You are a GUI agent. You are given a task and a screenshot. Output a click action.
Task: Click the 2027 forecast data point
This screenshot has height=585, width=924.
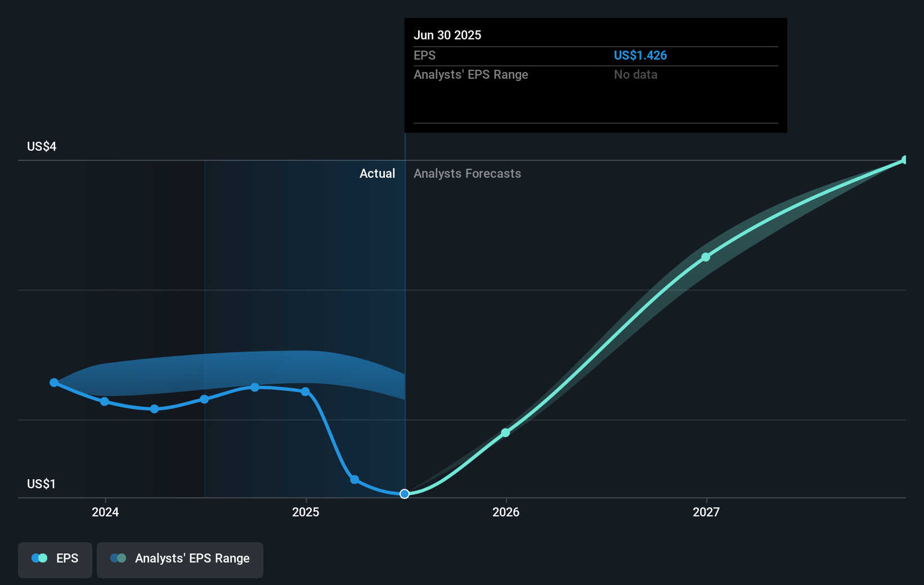706,257
